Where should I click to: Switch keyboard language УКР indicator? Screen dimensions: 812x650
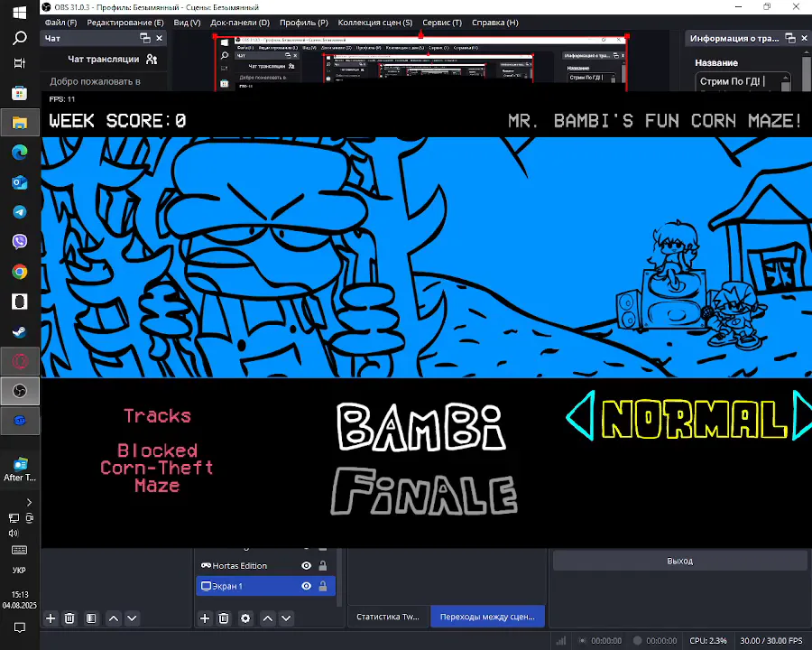coord(19,571)
